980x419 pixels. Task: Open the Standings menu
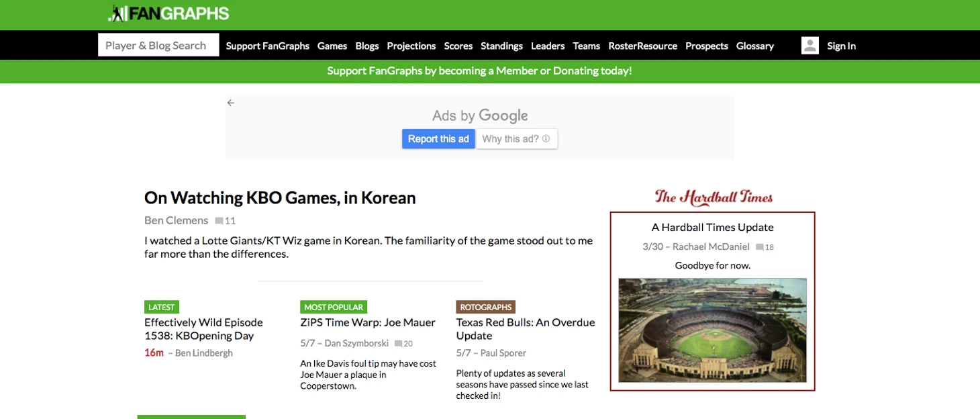point(501,46)
